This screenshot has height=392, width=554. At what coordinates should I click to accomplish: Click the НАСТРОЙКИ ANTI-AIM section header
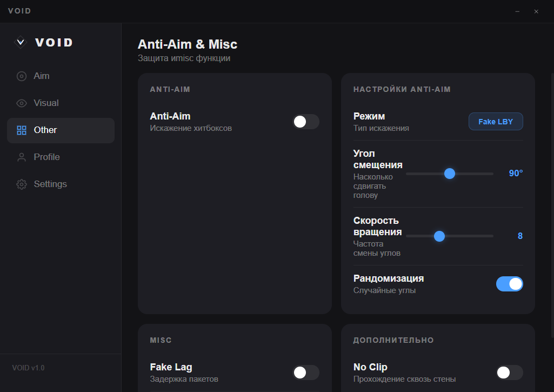coord(402,89)
